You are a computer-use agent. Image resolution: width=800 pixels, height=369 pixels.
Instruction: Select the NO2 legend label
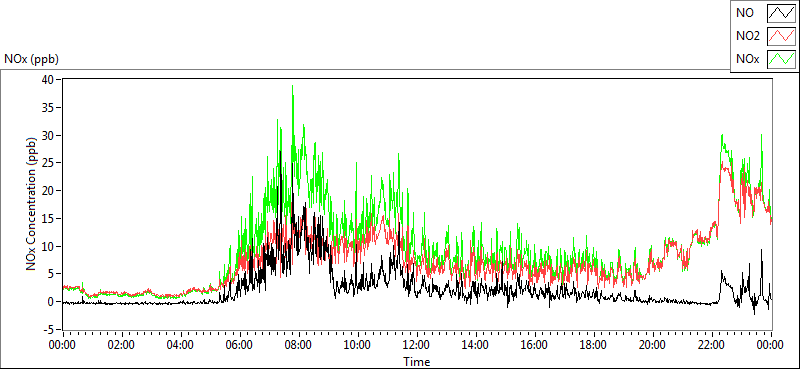click(748, 36)
